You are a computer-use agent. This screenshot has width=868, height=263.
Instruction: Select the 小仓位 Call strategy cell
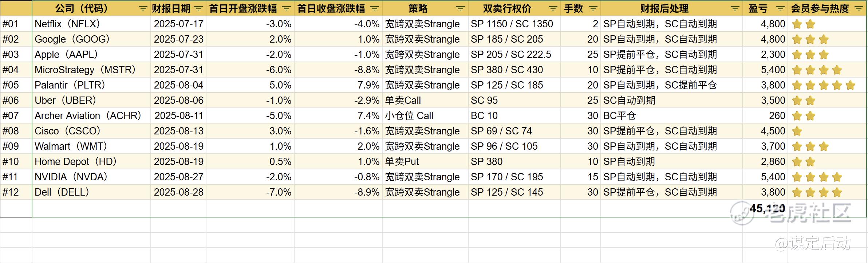click(425, 115)
